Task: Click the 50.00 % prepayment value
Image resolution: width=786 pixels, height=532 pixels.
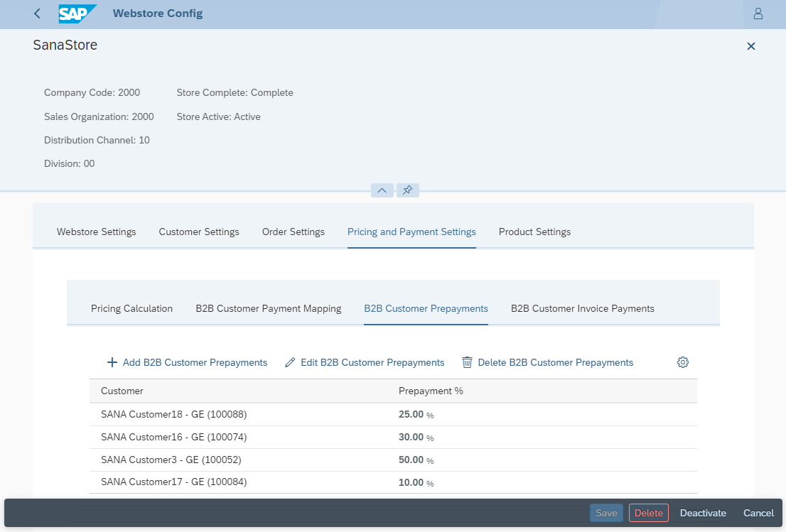Action: 416,460
